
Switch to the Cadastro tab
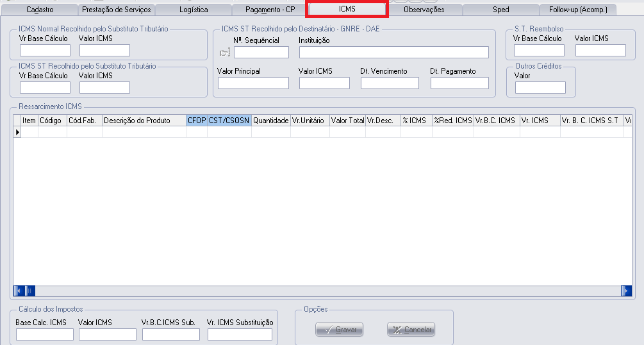point(40,10)
